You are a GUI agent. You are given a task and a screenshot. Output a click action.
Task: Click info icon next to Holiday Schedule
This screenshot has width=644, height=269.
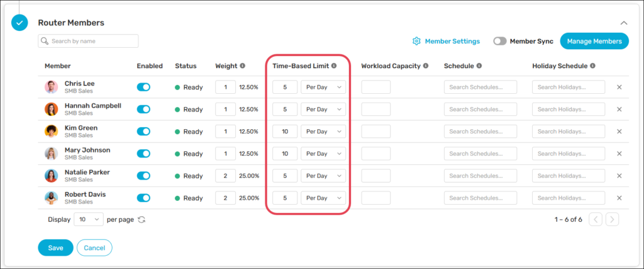pos(592,66)
